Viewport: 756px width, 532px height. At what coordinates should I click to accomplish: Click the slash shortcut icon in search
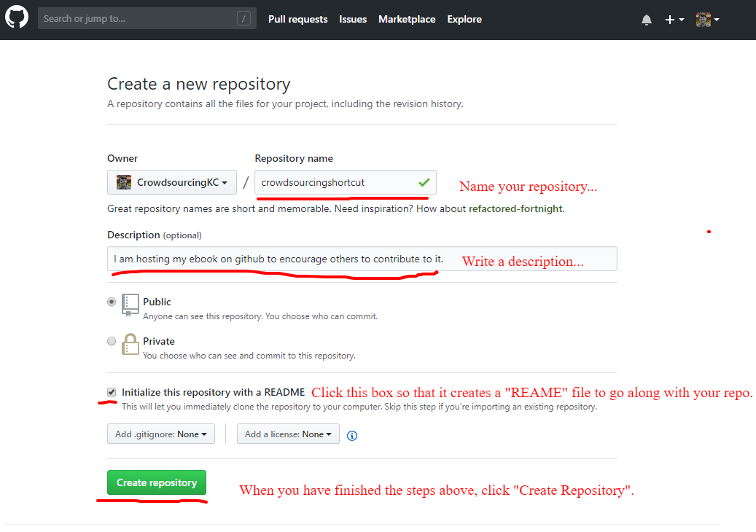tap(244, 19)
